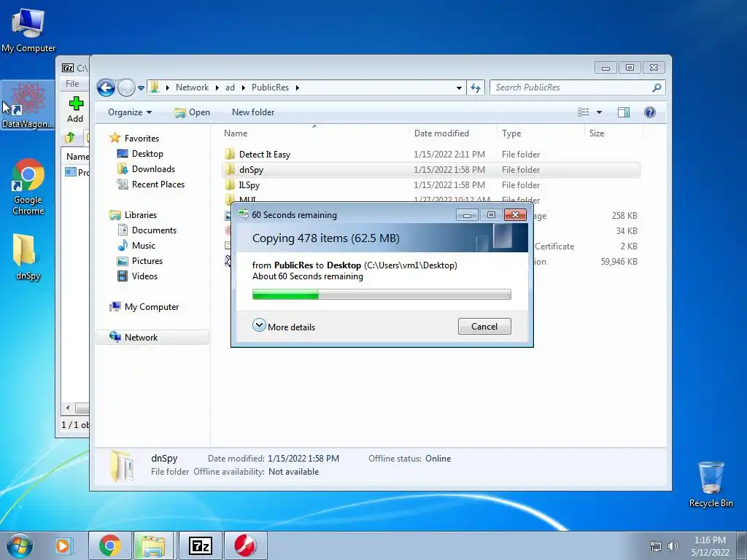Sort by Type column header

coord(541,133)
